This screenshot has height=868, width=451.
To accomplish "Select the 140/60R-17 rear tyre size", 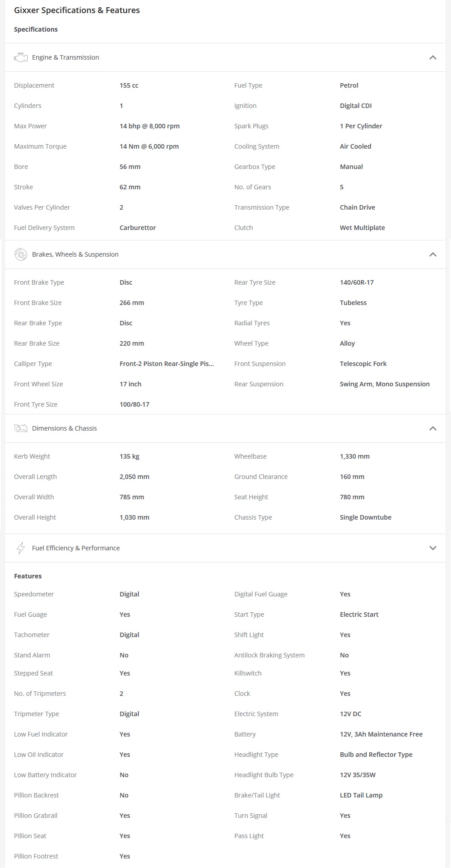I will coord(357,282).
